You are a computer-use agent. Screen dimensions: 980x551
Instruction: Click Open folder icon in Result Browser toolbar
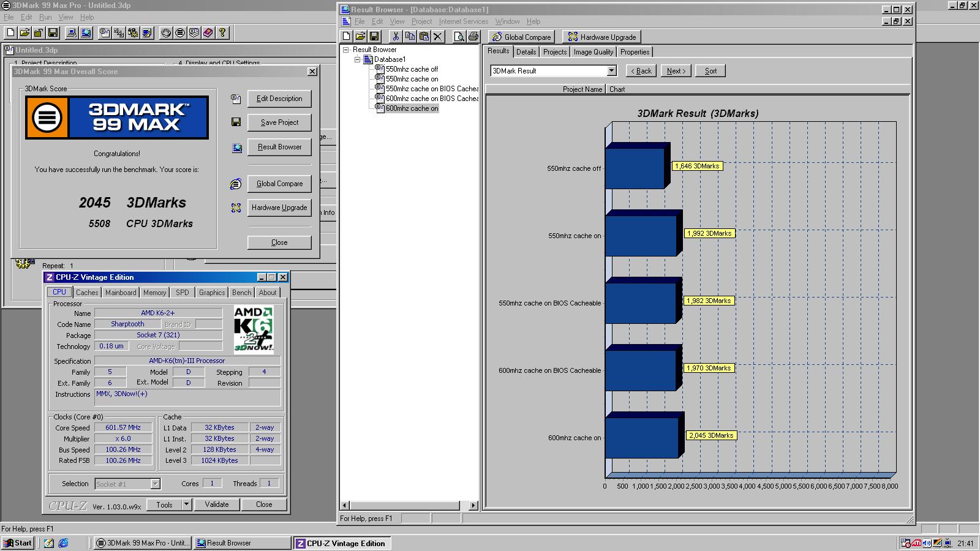[360, 36]
